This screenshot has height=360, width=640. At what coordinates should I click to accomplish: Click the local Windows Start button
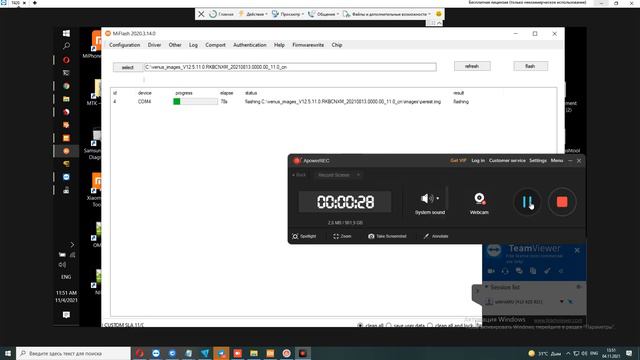pos(7,353)
